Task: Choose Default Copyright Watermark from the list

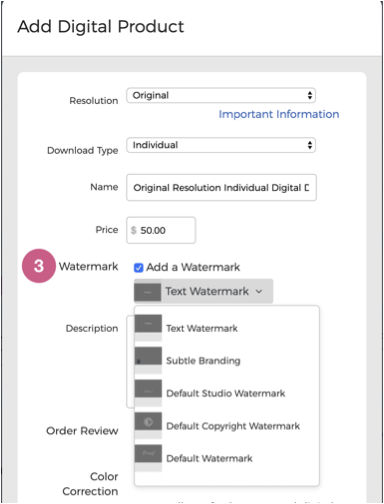Action: [233, 426]
